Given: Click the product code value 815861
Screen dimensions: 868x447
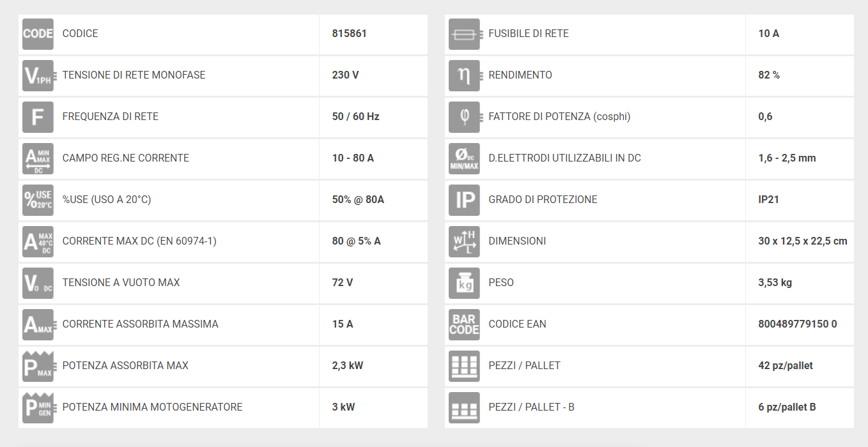Looking at the screenshot, I should [x=350, y=33].
